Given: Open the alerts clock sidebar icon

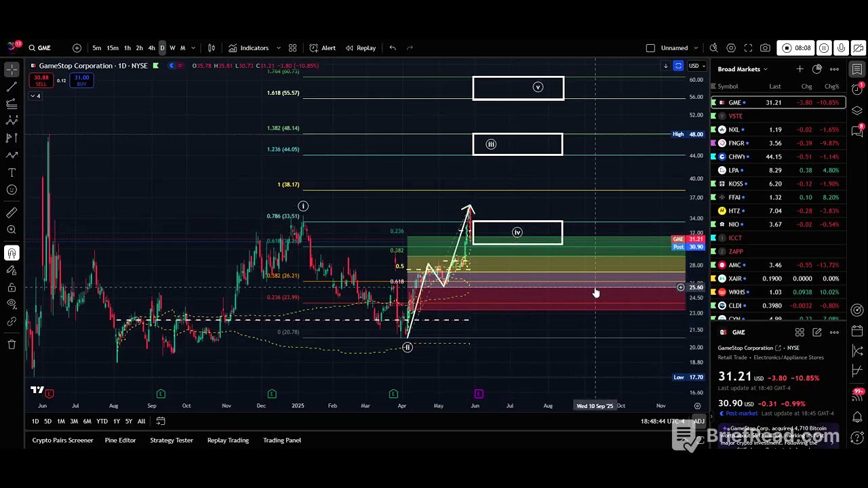Looking at the screenshot, I should [857, 89].
